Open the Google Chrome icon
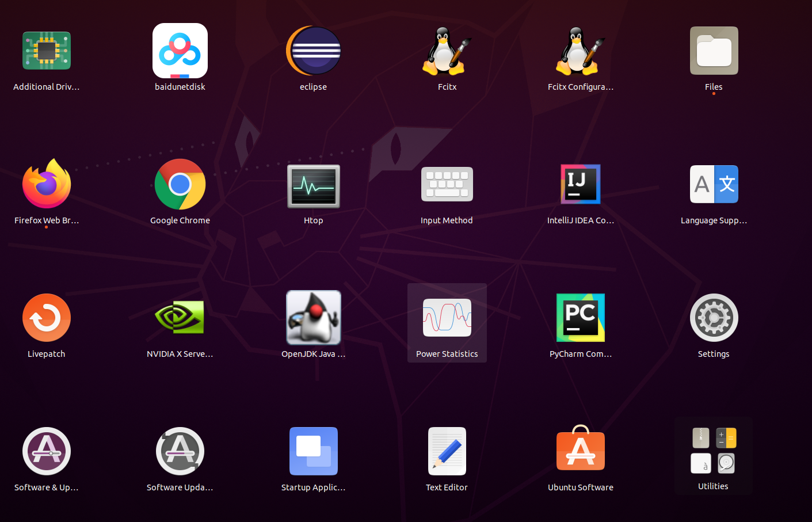 [180, 184]
